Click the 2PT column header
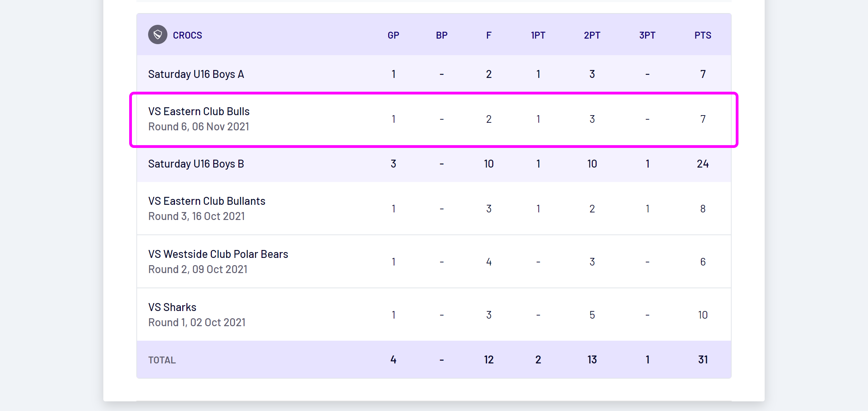868x411 pixels. click(592, 35)
